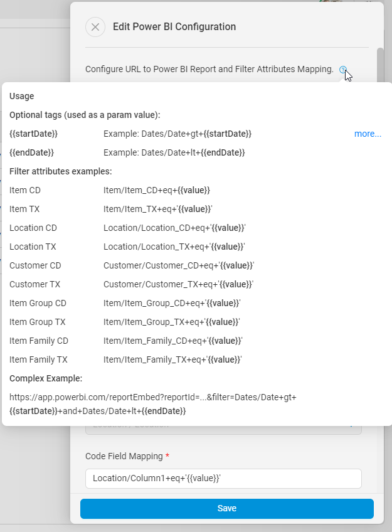Close the Edit Power BI Configuration dialog
Image resolution: width=392 pixels, height=532 pixels.
(95, 27)
